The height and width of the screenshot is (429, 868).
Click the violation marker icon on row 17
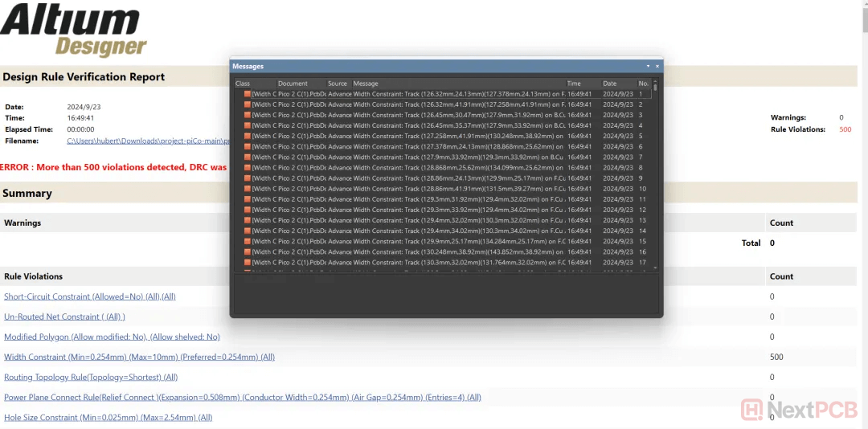point(248,262)
